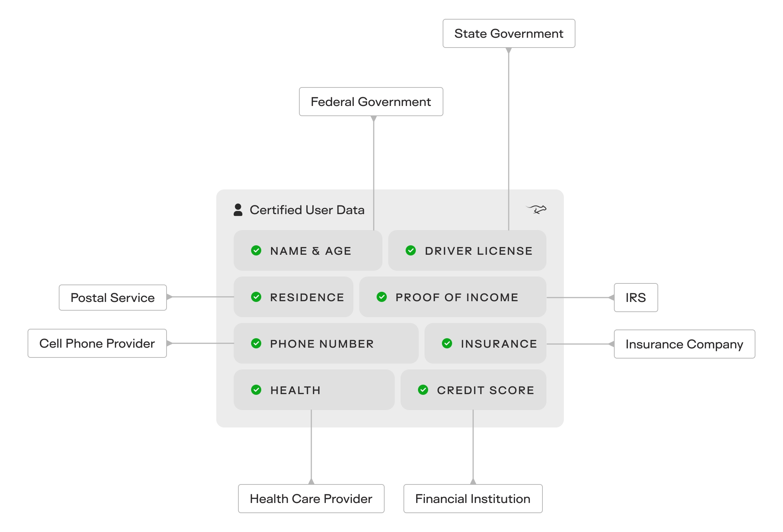783x532 pixels.
Task: Select the Phone Number data tile
Action: pyautogui.click(x=326, y=343)
